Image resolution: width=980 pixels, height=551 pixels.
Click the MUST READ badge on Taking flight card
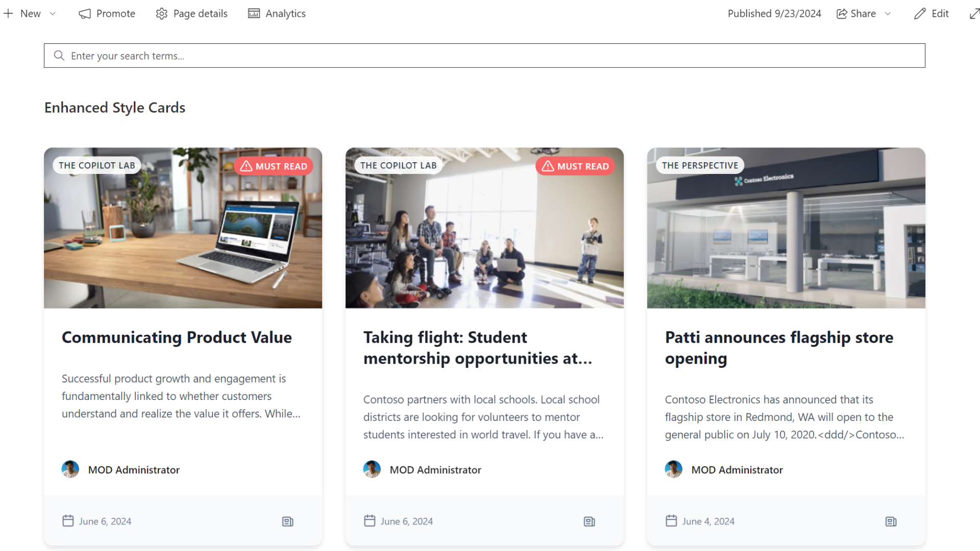pyautogui.click(x=575, y=166)
